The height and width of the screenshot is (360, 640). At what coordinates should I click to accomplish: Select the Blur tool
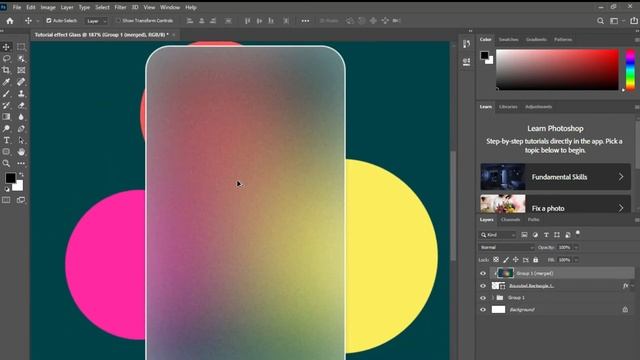coord(21,117)
